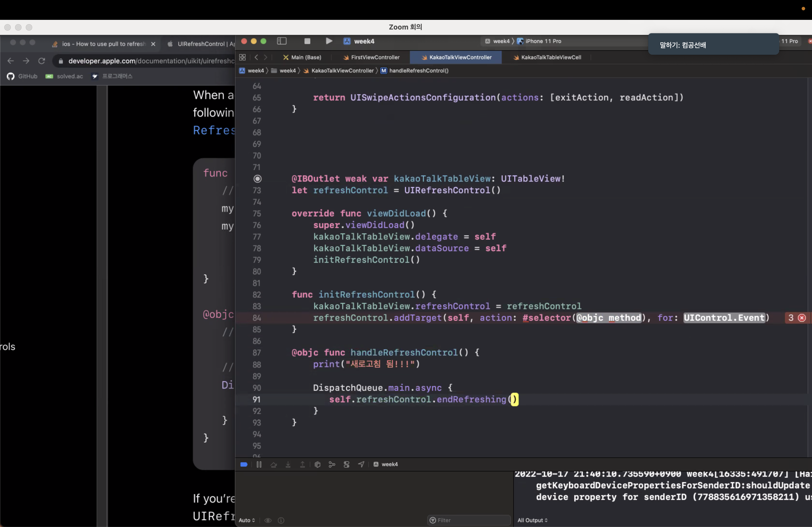Click the viewDidLoad function name on line 75
Viewport: 812px width, 527px height.
click(x=396, y=213)
